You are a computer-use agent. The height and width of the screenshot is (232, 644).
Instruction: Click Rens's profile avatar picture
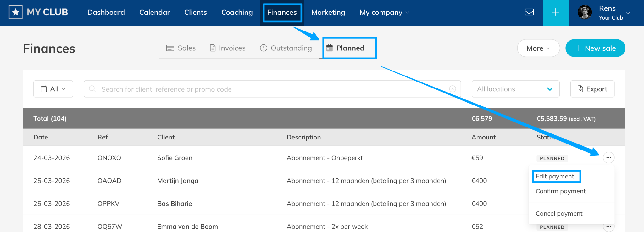pos(585,13)
